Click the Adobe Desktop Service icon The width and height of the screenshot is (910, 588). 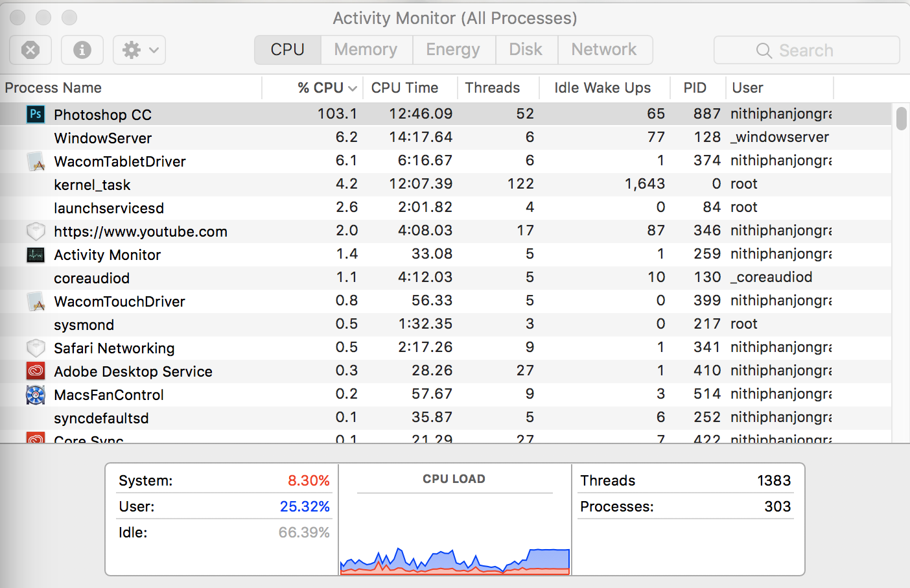tap(36, 371)
